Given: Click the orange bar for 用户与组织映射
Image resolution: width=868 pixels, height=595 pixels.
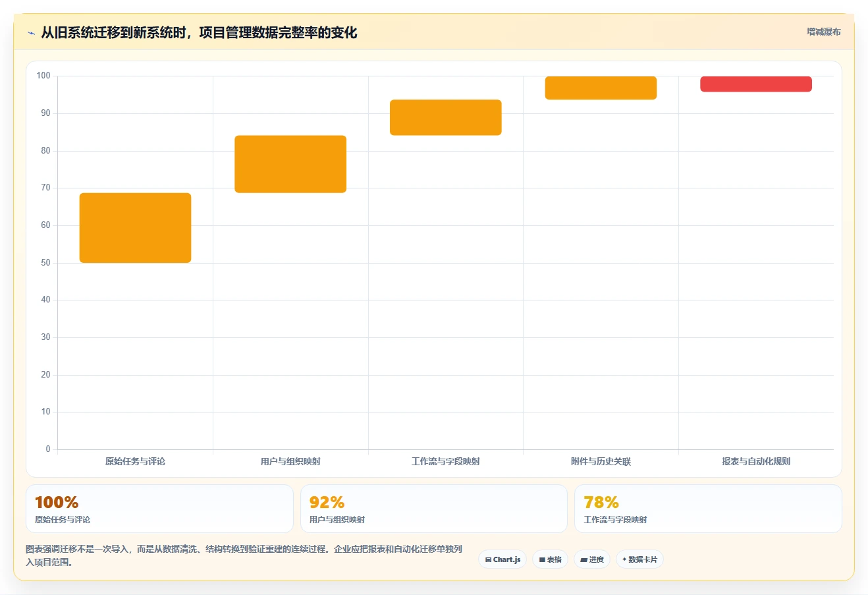Looking at the screenshot, I should (x=290, y=164).
